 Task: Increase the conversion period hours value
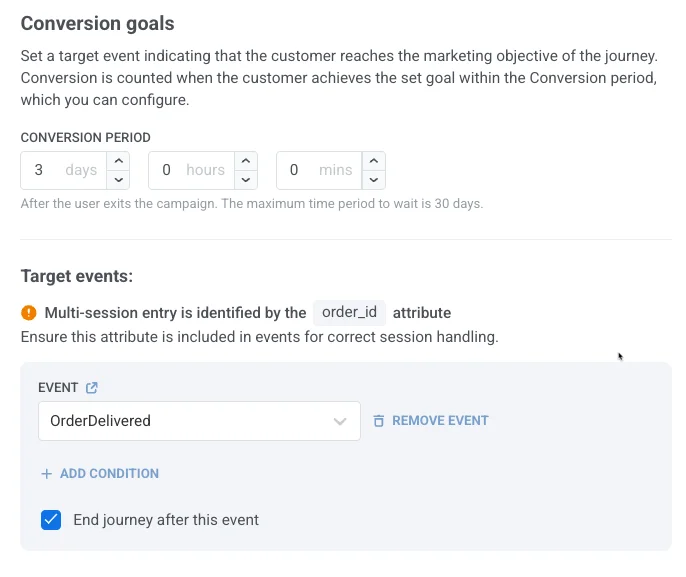(x=246, y=161)
